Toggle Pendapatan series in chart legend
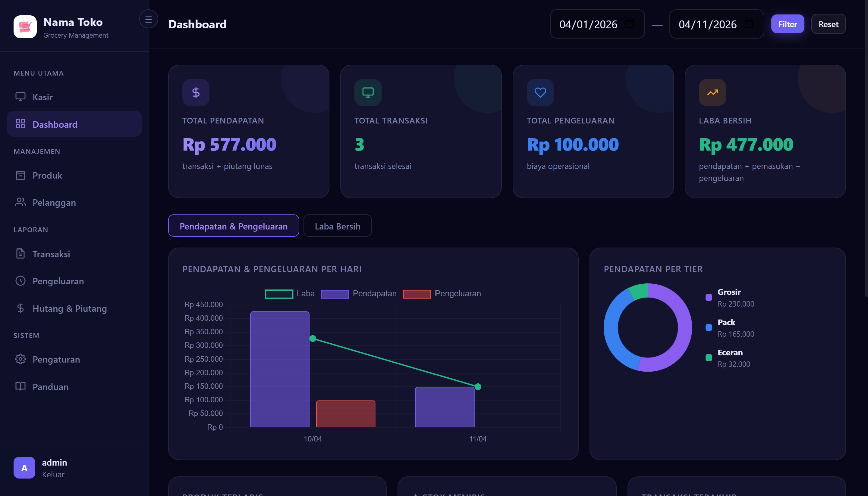Screen dimensions: 868x496 pos(359,294)
